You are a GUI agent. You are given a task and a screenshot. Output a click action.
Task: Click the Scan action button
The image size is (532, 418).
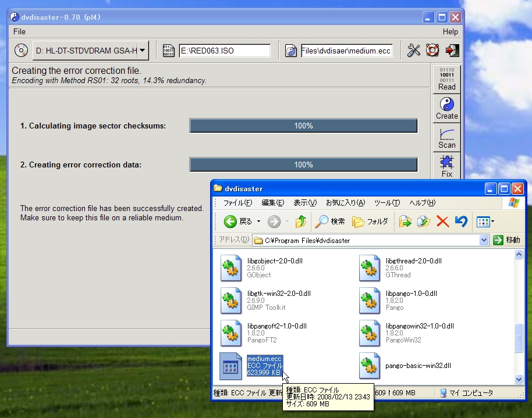[x=447, y=138]
